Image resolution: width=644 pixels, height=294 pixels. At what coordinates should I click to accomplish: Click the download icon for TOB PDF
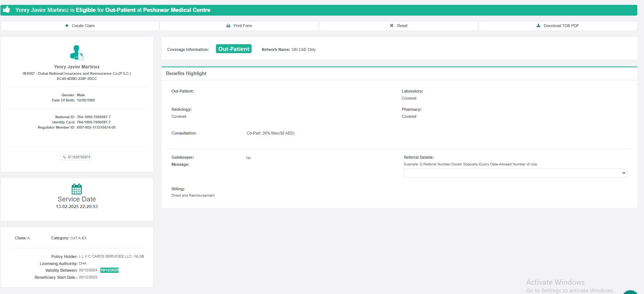[538, 26]
